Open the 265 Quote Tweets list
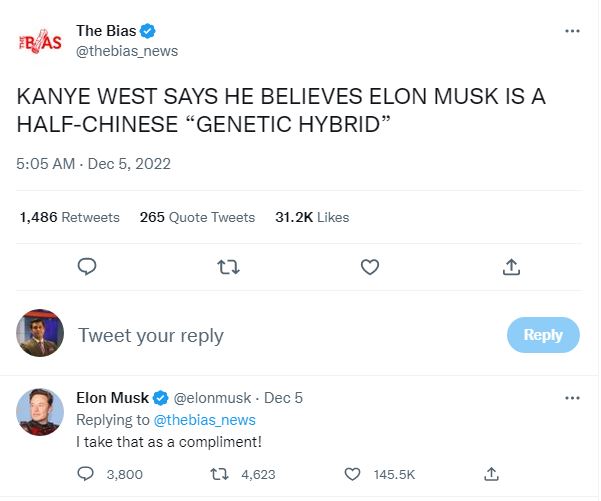The height and width of the screenshot is (501, 601). (197, 217)
